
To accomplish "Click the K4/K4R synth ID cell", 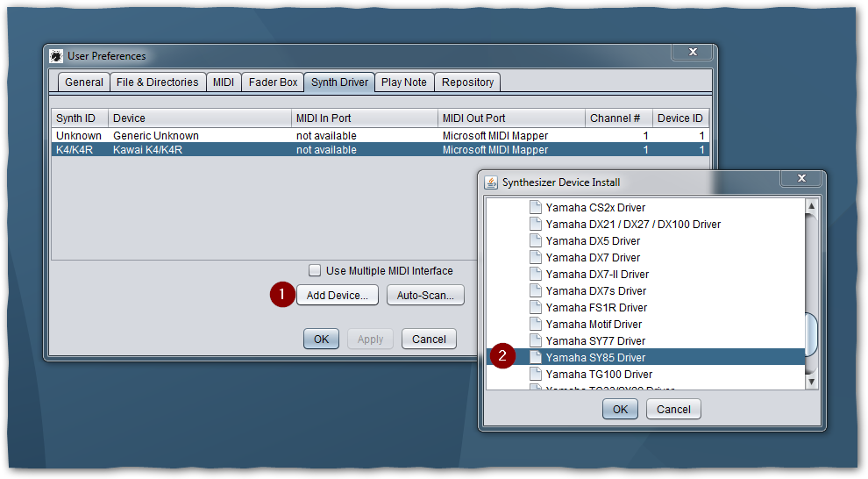I will pyautogui.click(x=75, y=149).
